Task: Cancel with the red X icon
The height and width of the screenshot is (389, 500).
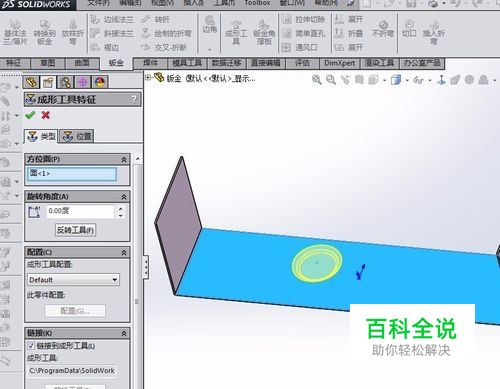Action: pyautogui.click(x=46, y=115)
